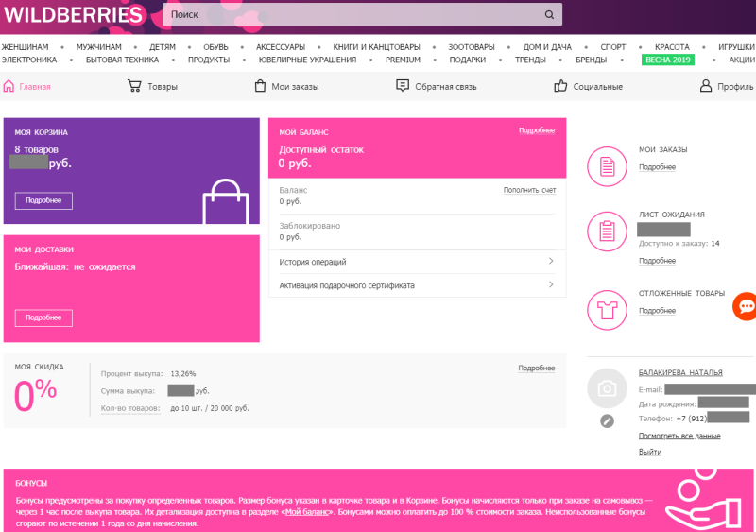Image resolution: width=756 pixels, height=532 pixels.
Task: Open the Бренды category
Action: click(x=592, y=60)
